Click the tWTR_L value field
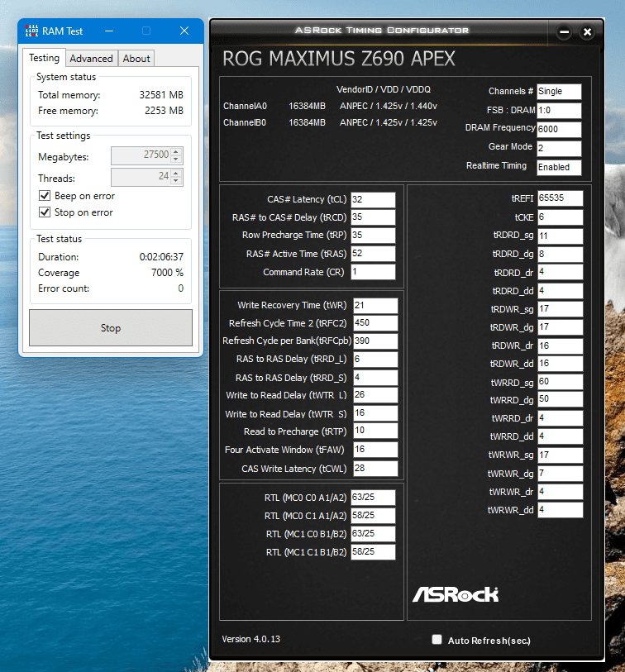 375,395
